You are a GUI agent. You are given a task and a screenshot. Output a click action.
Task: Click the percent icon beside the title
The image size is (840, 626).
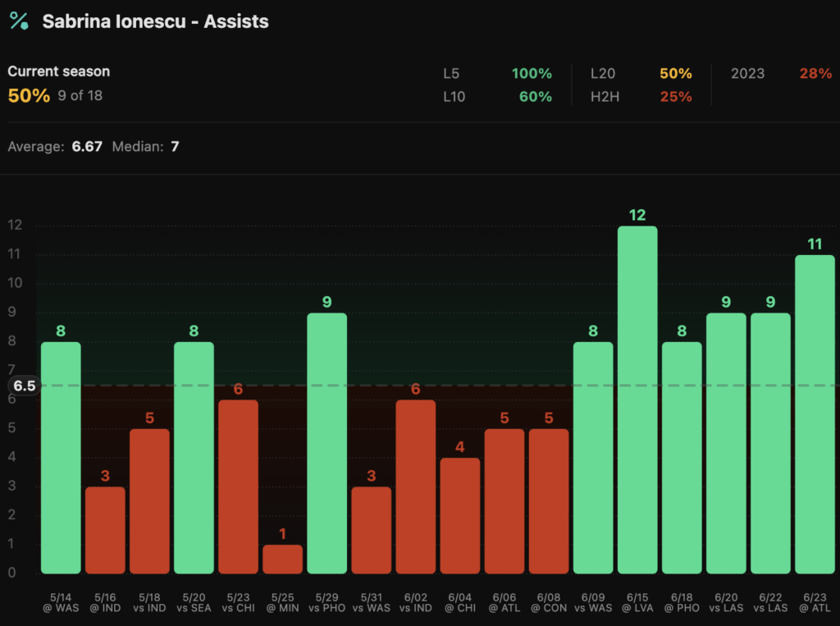click(19, 21)
